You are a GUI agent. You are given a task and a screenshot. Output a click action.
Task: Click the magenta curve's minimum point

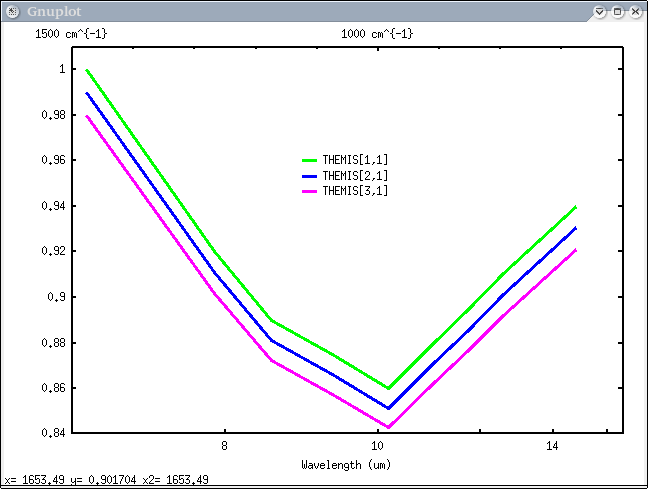pyautogui.click(x=388, y=427)
